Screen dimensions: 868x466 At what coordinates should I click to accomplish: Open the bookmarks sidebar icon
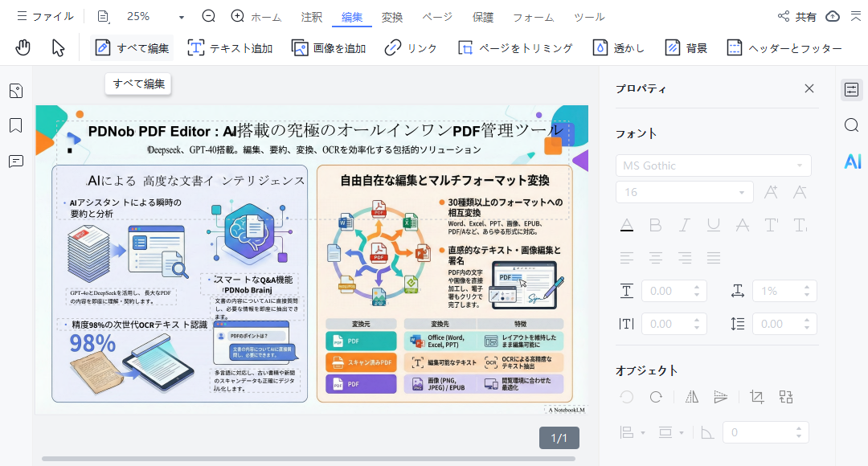(x=15, y=127)
